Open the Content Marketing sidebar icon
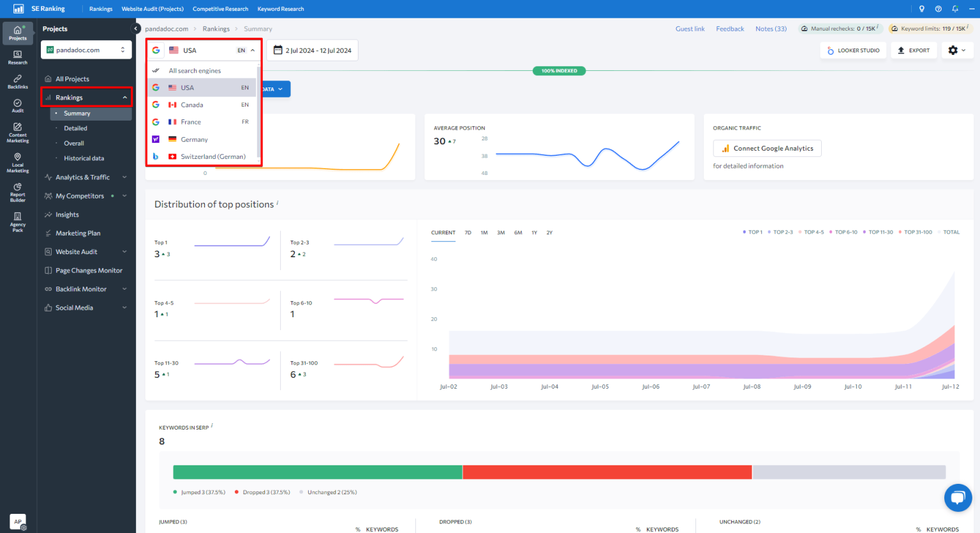The width and height of the screenshot is (980, 533). tap(17, 132)
